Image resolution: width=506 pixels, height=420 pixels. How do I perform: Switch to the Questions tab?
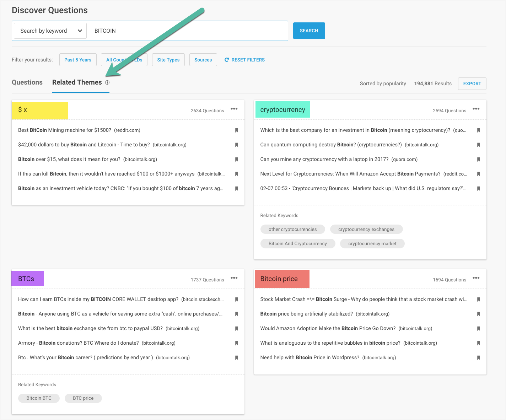27,82
